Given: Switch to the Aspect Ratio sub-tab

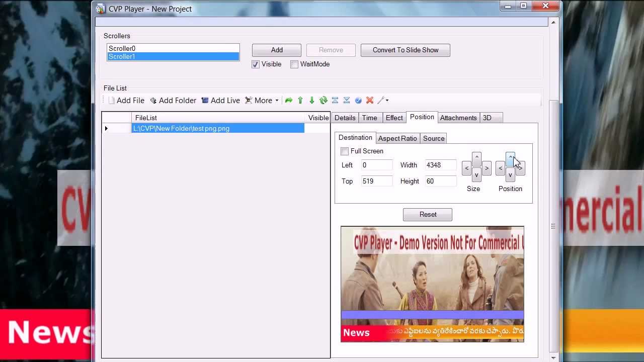Looking at the screenshot, I should [397, 138].
